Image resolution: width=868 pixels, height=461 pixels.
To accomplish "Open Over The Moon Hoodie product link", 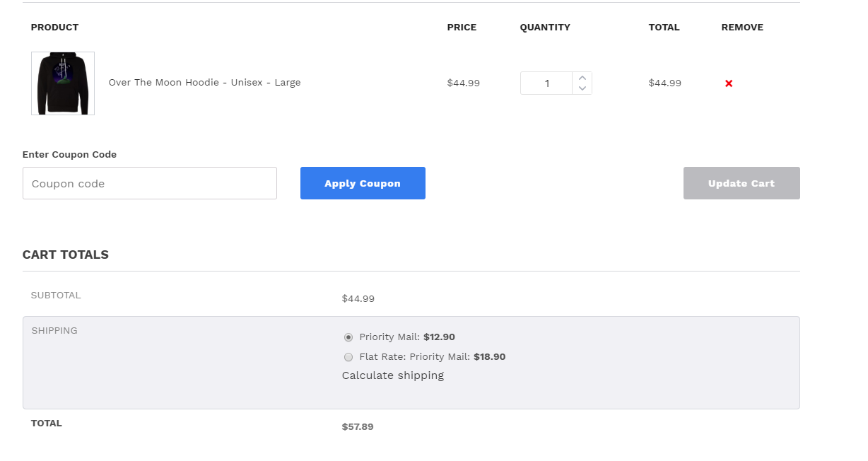I will [204, 83].
